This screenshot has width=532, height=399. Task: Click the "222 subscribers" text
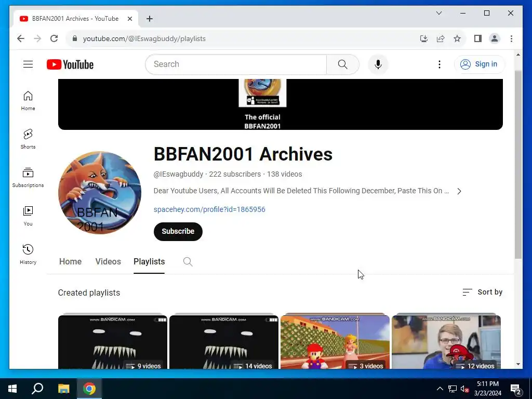pos(235,174)
